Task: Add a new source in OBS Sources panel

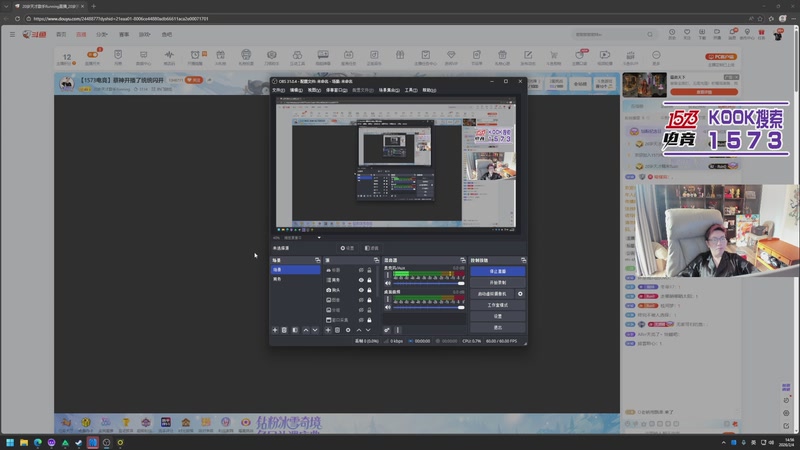Action: pyautogui.click(x=328, y=330)
